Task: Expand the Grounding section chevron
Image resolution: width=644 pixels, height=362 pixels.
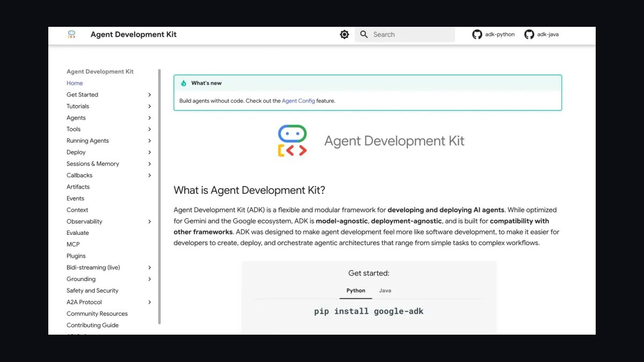Action: tap(149, 279)
